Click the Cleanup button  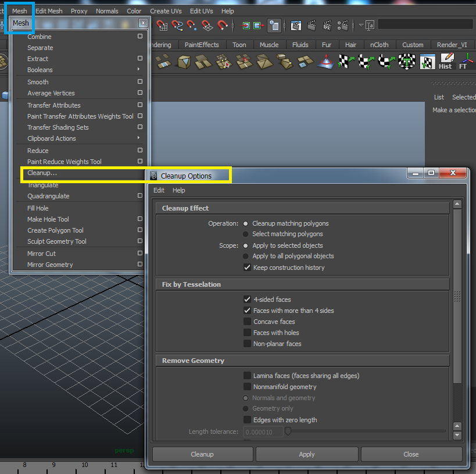tap(202, 454)
